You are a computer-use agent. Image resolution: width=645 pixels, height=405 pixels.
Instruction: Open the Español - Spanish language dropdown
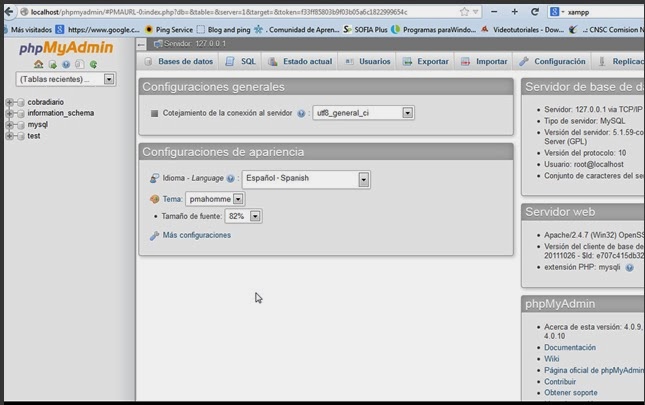coord(306,179)
